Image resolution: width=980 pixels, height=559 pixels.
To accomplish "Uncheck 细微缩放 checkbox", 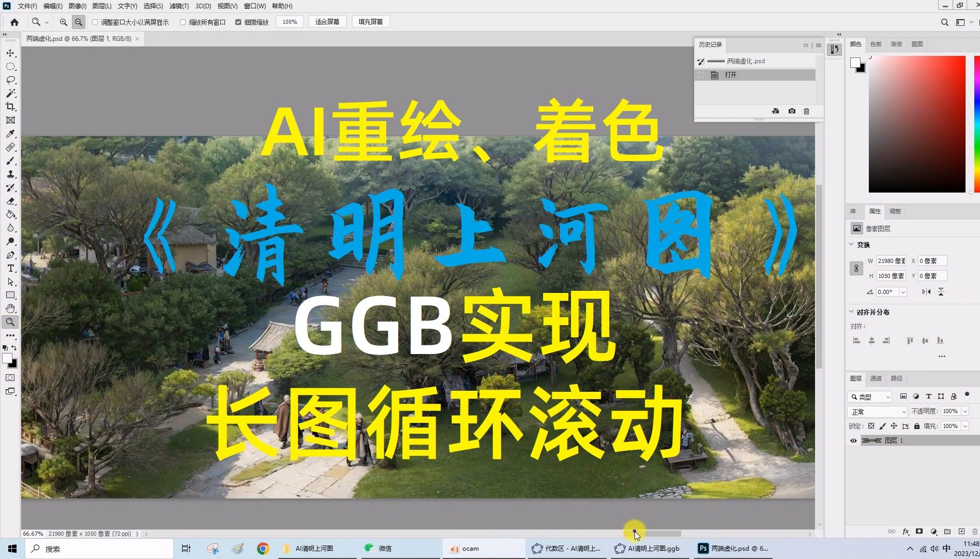I will point(238,22).
